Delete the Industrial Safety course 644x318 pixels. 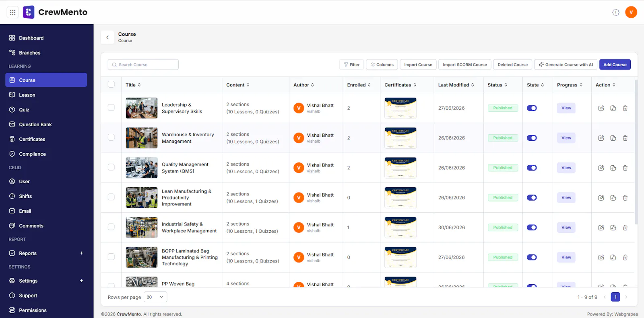pyautogui.click(x=625, y=228)
